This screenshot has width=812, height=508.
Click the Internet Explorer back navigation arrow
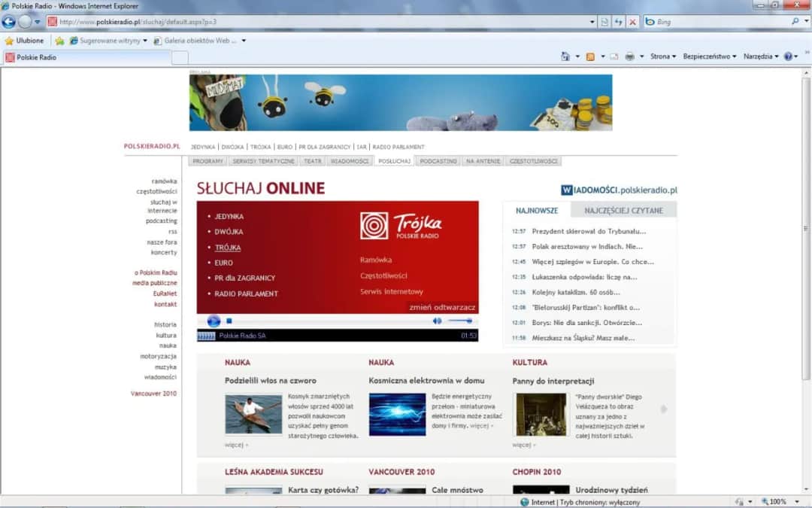(8, 21)
